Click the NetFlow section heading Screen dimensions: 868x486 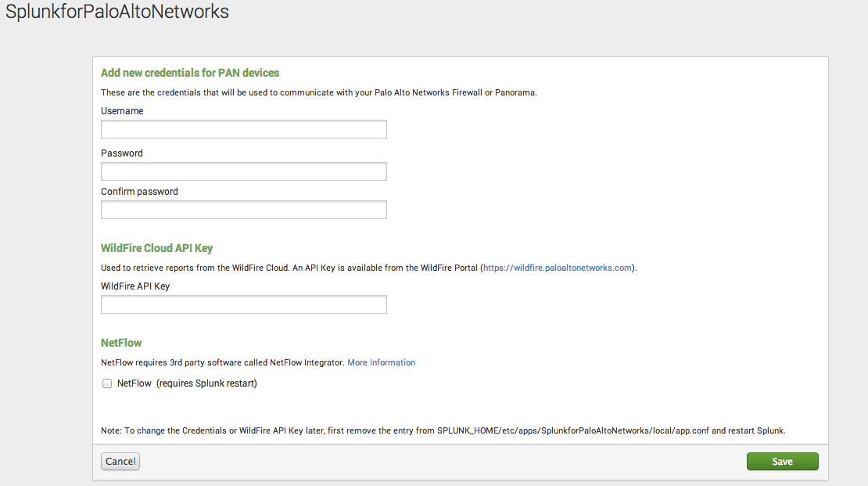coord(120,342)
